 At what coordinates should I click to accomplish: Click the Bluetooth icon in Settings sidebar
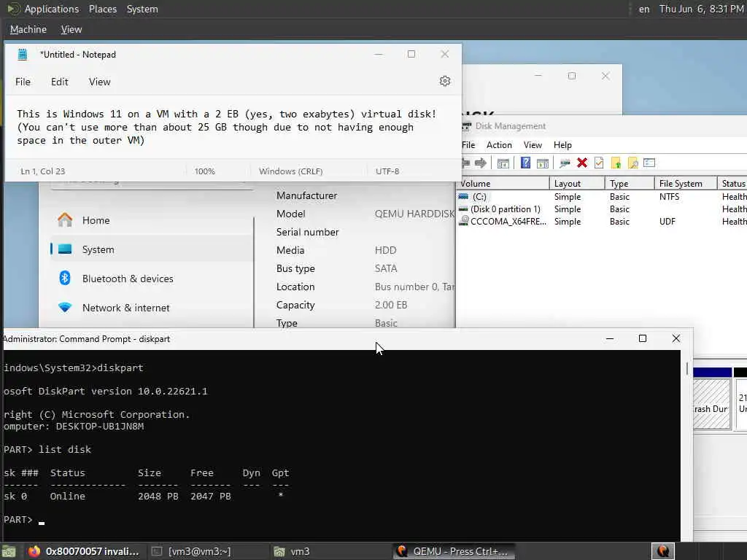pyautogui.click(x=65, y=278)
